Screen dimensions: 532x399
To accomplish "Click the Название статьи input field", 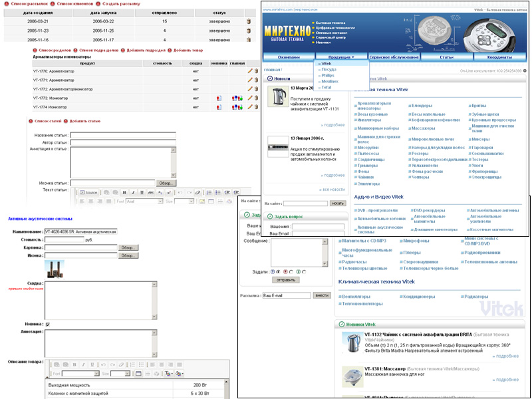I will click(123, 135).
